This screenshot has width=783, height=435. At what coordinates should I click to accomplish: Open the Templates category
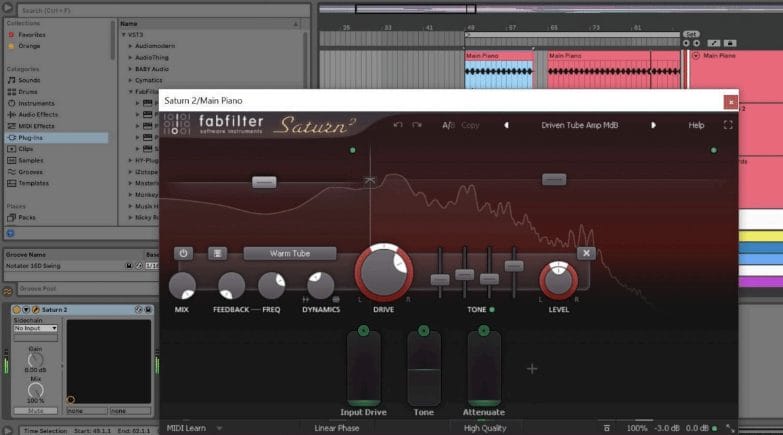click(x=33, y=183)
